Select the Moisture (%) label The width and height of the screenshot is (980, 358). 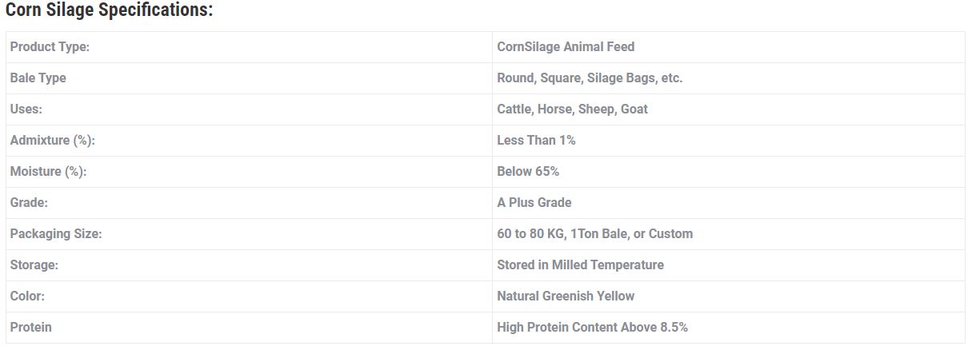[48, 172]
